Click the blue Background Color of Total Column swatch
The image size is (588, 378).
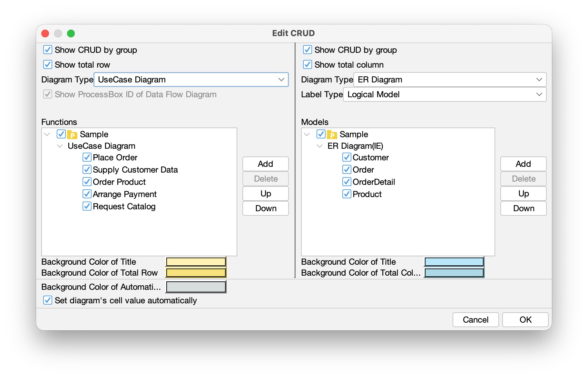coord(454,272)
